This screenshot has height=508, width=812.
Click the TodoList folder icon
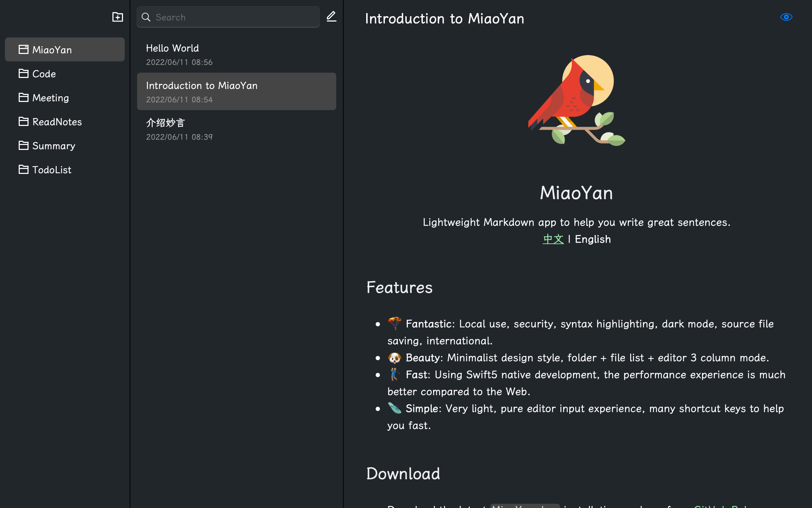click(x=24, y=169)
